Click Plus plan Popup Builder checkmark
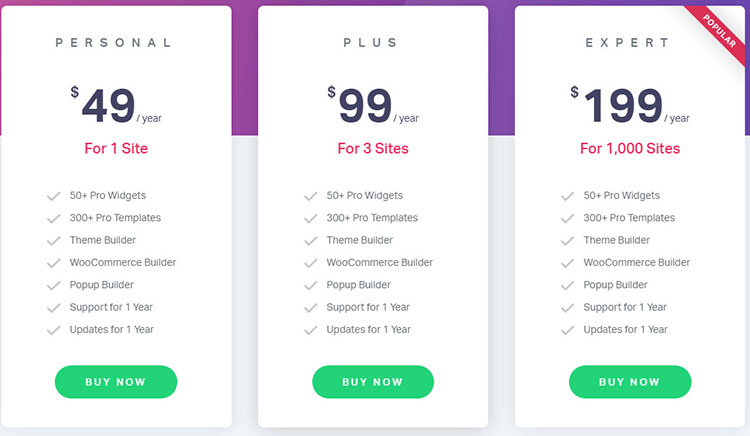Image resolution: width=750 pixels, height=436 pixels. 311,285
